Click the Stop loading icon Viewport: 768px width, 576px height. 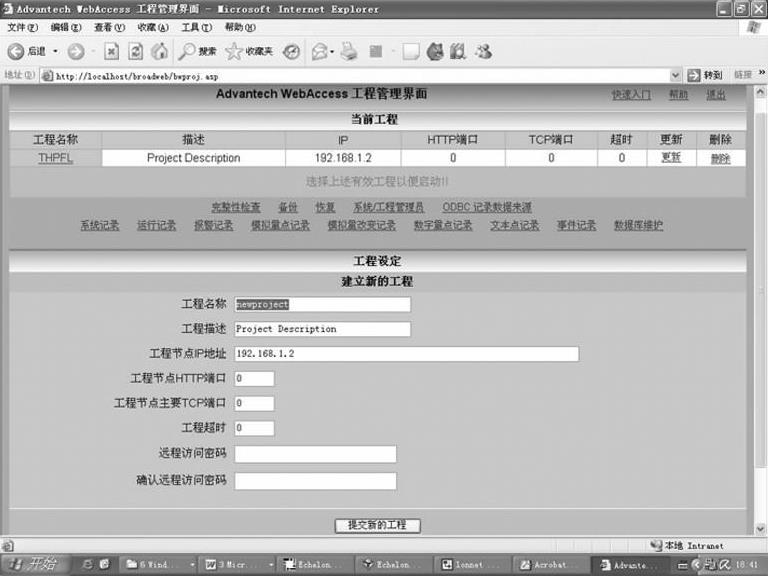coord(112,51)
